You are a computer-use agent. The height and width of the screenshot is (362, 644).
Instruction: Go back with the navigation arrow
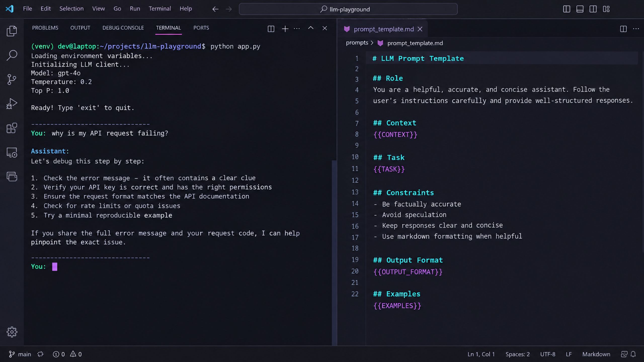point(215,9)
